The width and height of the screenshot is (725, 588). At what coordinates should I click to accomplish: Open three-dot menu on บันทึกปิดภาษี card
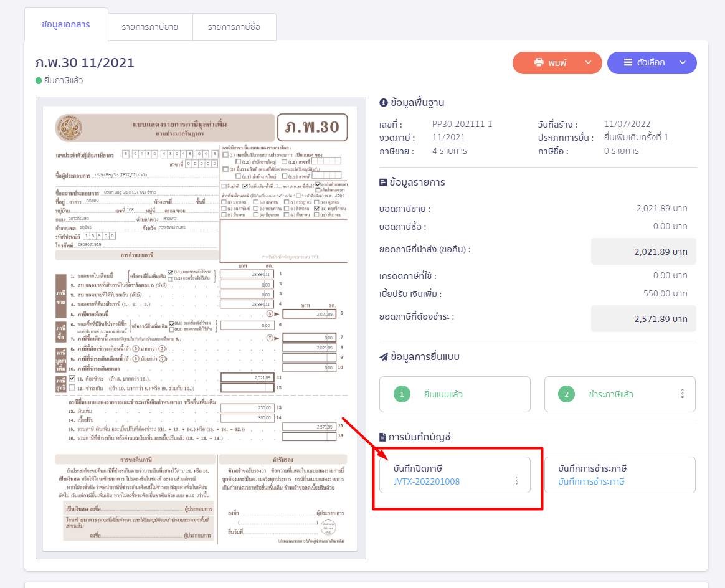[x=517, y=481]
